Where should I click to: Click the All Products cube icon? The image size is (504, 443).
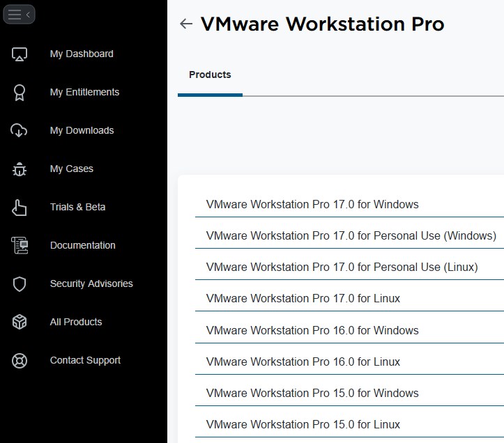20,322
